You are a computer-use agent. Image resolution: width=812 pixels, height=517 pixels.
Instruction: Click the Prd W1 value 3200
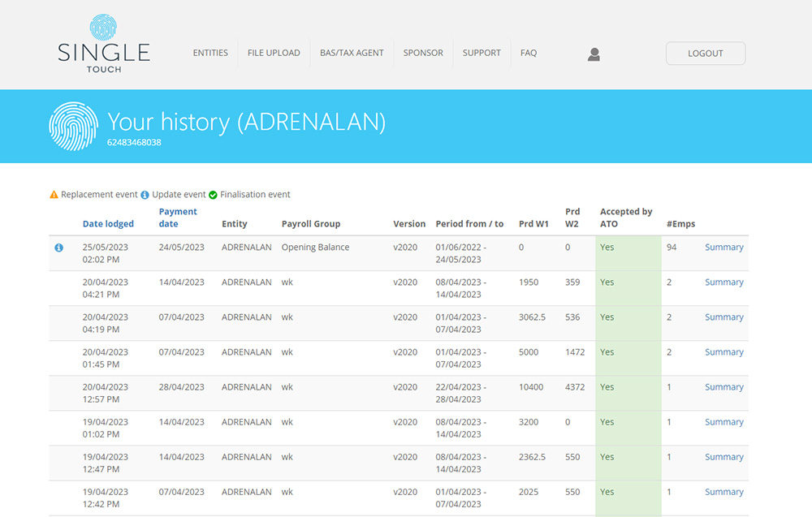click(x=529, y=422)
